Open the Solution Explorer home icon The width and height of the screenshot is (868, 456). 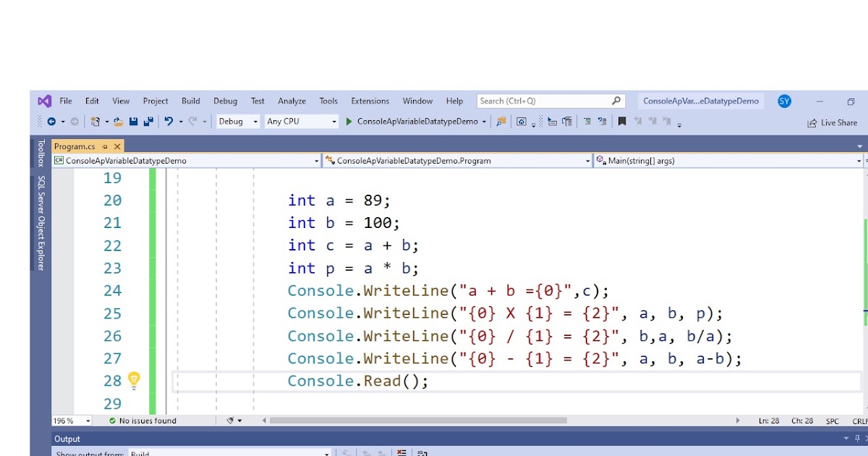coord(522,122)
